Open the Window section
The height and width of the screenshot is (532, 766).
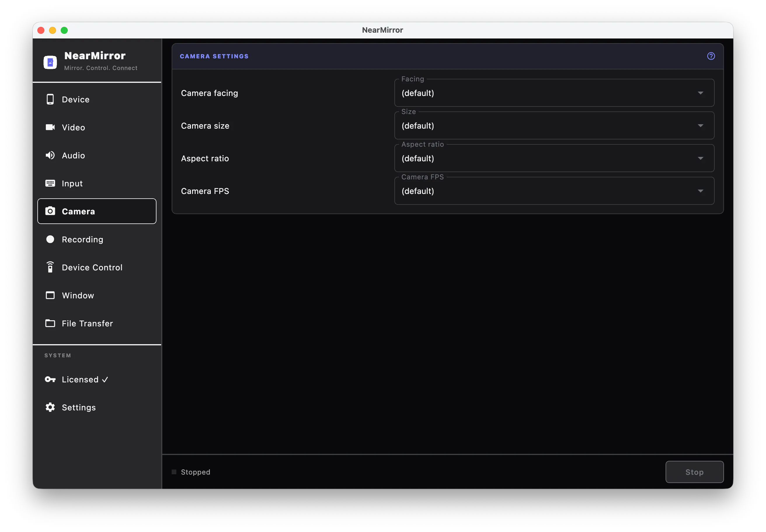coord(97,295)
